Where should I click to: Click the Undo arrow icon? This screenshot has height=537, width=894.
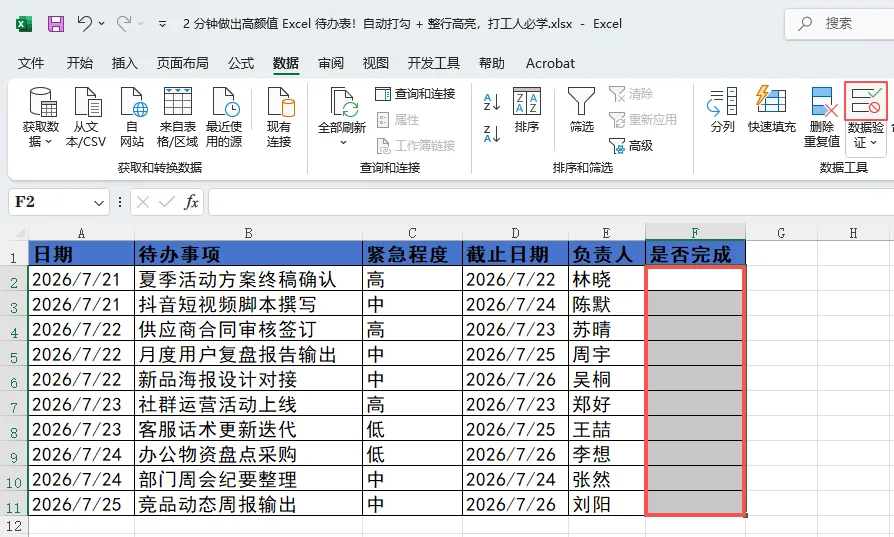click(x=85, y=23)
